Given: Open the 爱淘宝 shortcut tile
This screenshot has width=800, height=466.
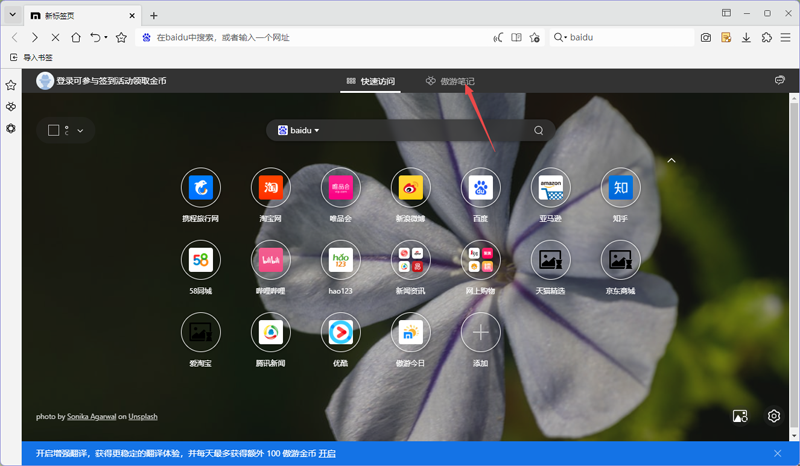Looking at the screenshot, I should pos(201,333).
